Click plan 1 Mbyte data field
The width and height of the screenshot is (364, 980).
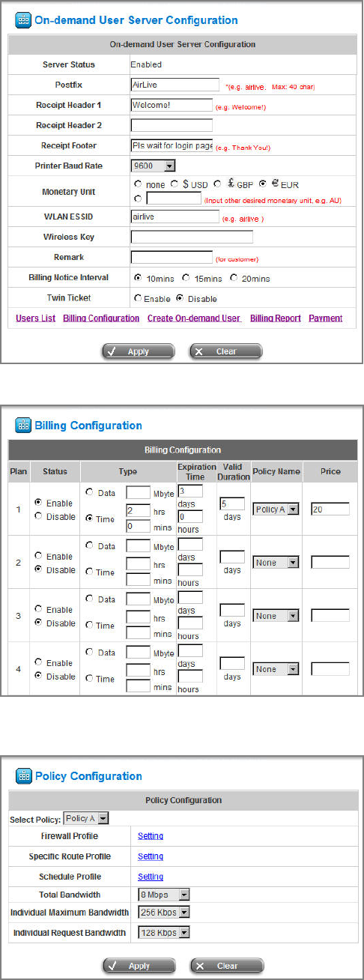point(139,493)
